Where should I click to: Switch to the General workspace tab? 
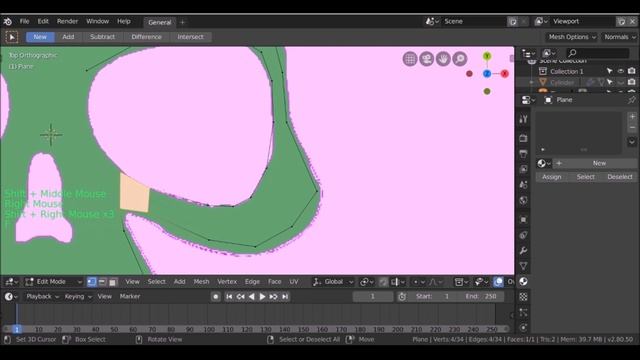(x=160, y=22)
